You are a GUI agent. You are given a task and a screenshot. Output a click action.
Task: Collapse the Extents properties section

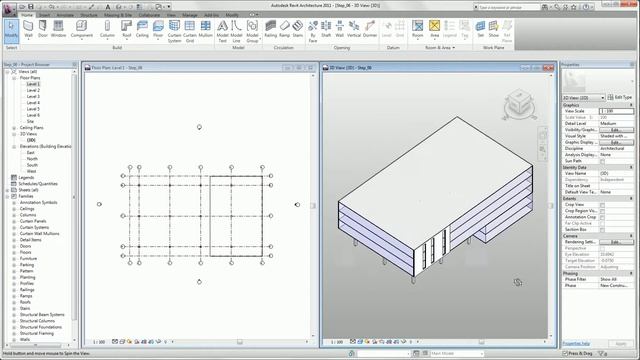tap(631, 199)
